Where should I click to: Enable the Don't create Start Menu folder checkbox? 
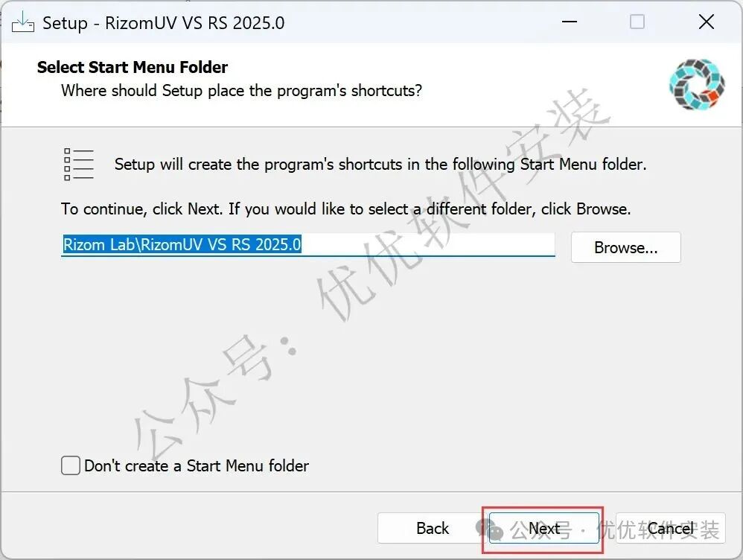(70, 465)
